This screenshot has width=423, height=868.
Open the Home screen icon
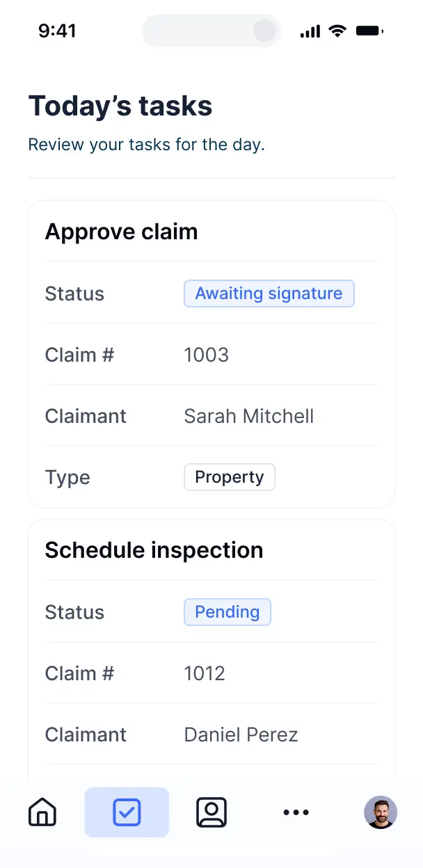[42, 812]
